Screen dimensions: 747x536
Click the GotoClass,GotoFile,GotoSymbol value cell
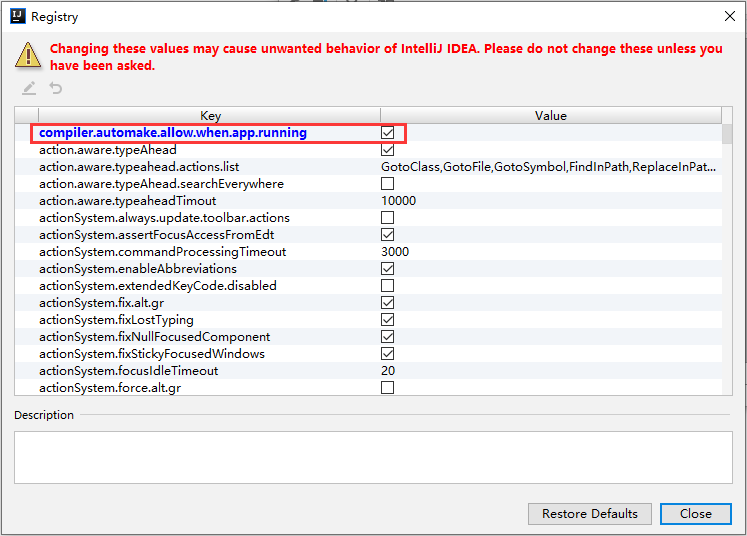click(548, 167)
